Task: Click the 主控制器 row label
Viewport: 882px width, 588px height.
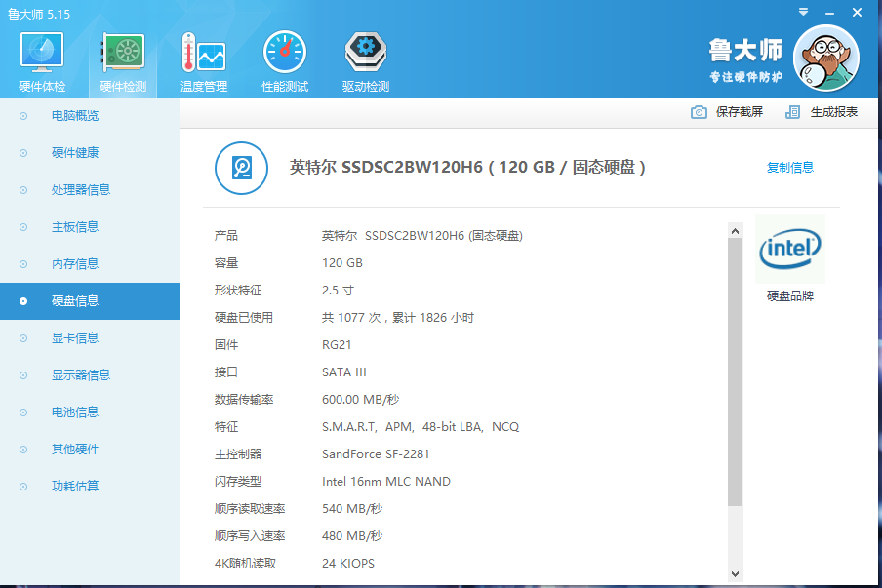Action: [238, 454]
